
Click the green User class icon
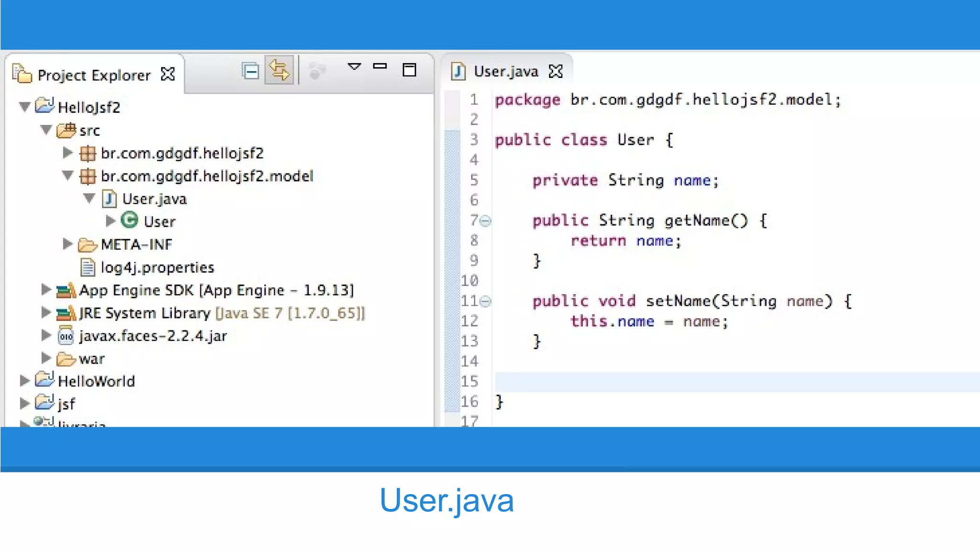[129, 220]
